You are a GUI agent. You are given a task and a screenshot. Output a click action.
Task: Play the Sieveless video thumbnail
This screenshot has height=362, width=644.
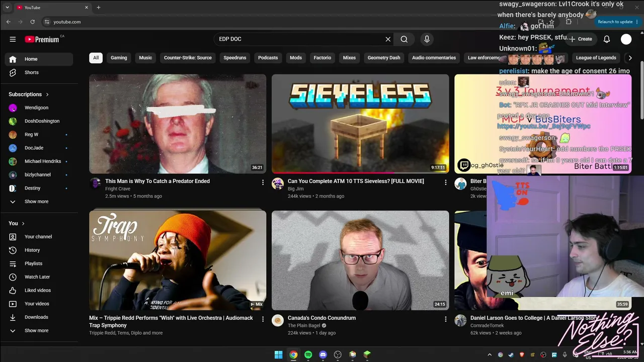pyautogui.click(x=360, y=124)
